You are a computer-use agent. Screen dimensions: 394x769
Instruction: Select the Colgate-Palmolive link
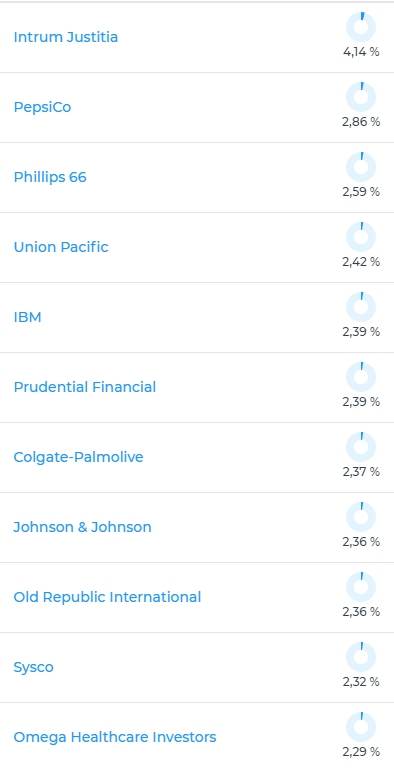(x=79, y=458)
